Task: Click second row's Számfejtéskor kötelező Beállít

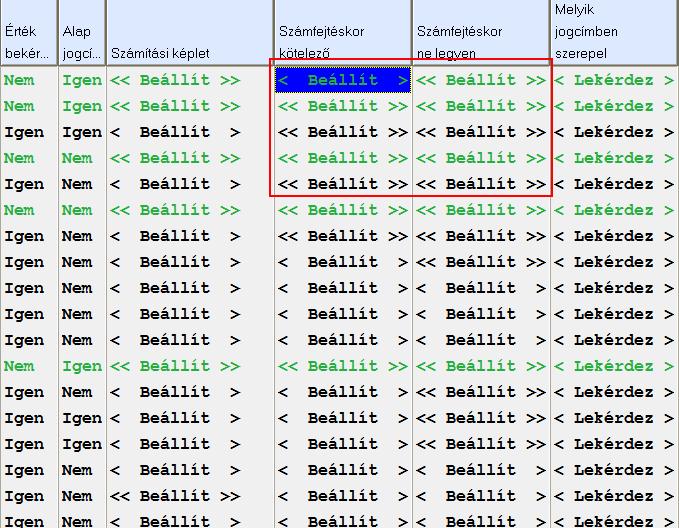Action: (x=342, y=106)
